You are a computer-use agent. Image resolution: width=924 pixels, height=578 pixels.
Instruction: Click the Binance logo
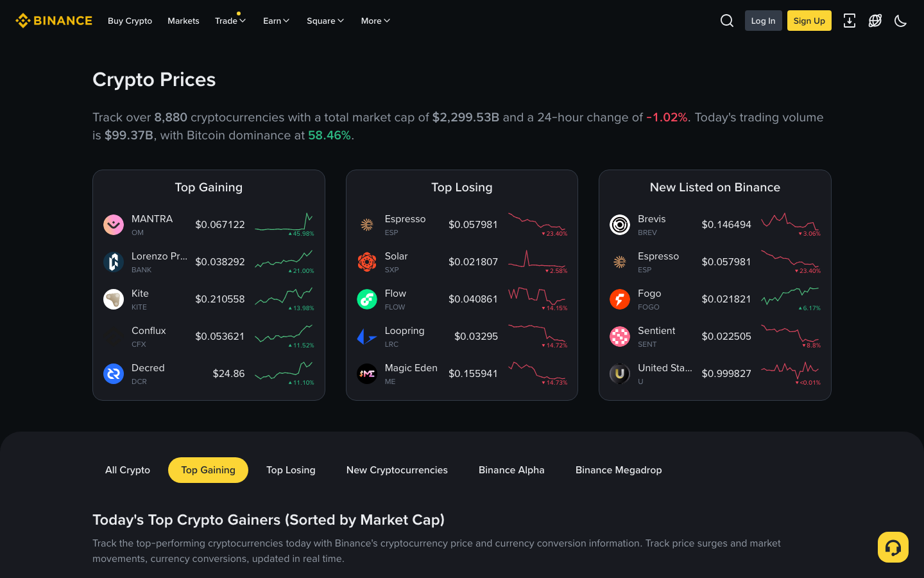click(x=54, y=20)
